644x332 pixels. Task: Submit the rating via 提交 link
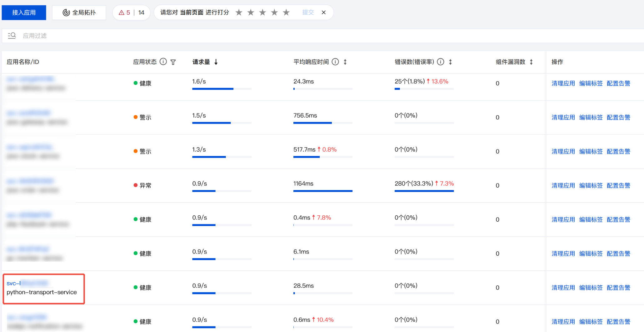[x=308, y=13]
